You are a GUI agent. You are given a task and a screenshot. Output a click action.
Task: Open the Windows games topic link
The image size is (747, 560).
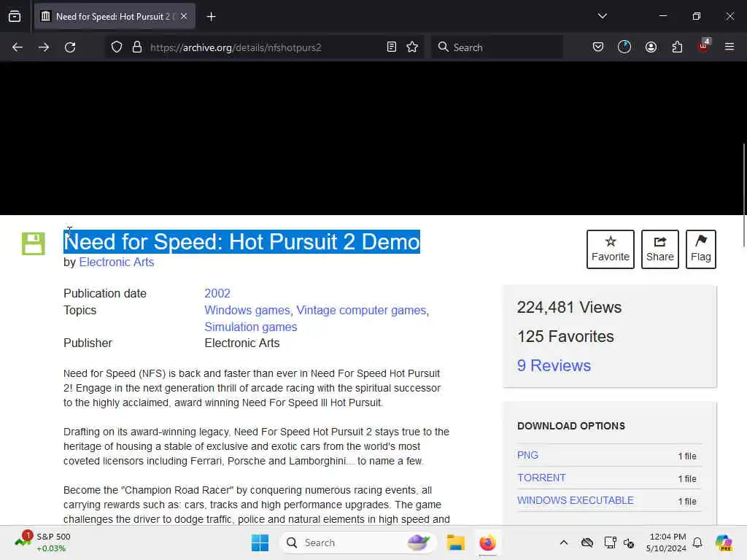[x=247, y=310]
